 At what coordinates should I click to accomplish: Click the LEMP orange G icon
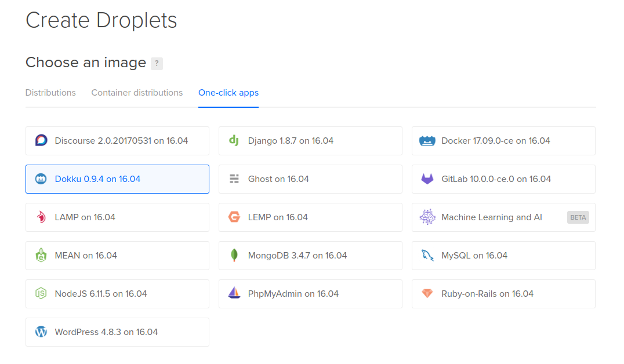tap(234, 217)
